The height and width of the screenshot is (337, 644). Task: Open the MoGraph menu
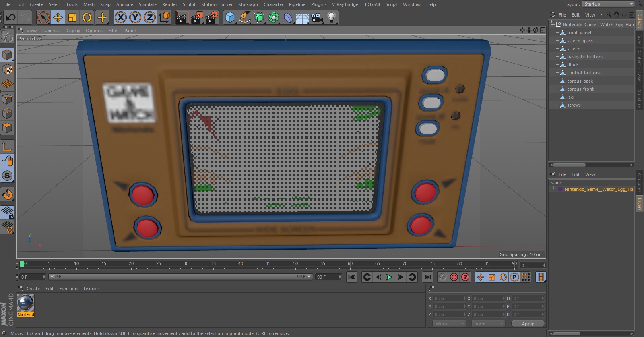pos(248,4)
